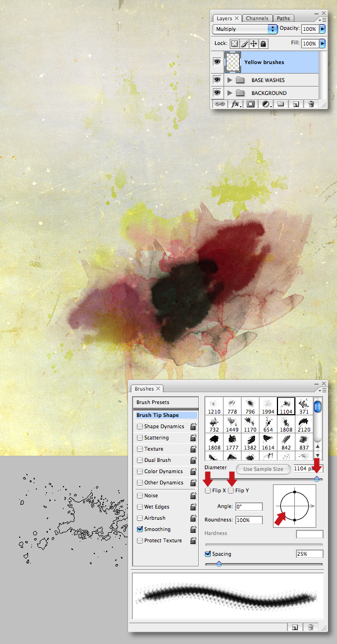
Task: Switch to the Paths tab
Action: (x=283, y=19)
